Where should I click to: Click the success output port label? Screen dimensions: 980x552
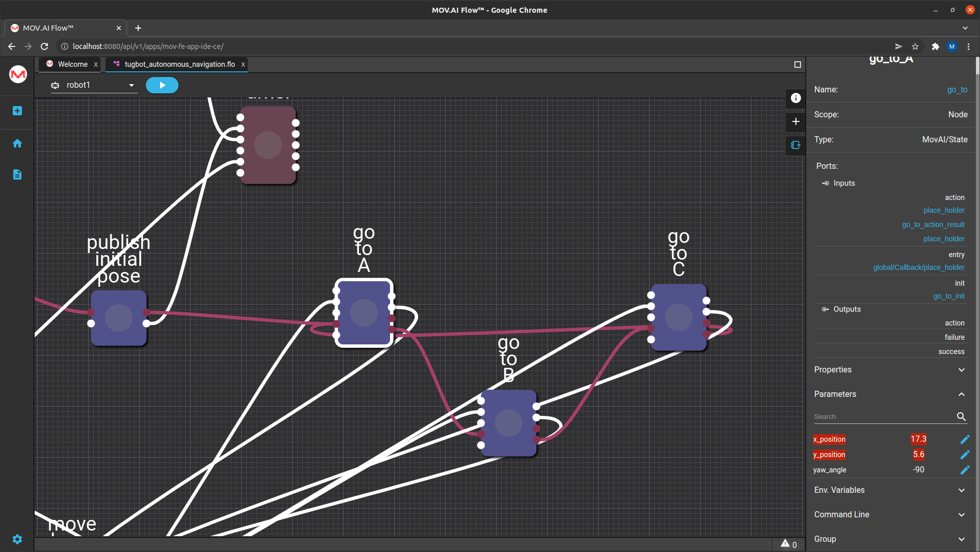click(951, 352)
